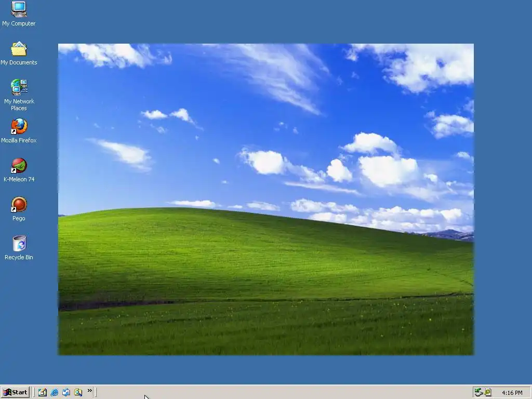Select the K-Meleon 74 shortcut icon

pyautogui.click(x=19, y=166)
